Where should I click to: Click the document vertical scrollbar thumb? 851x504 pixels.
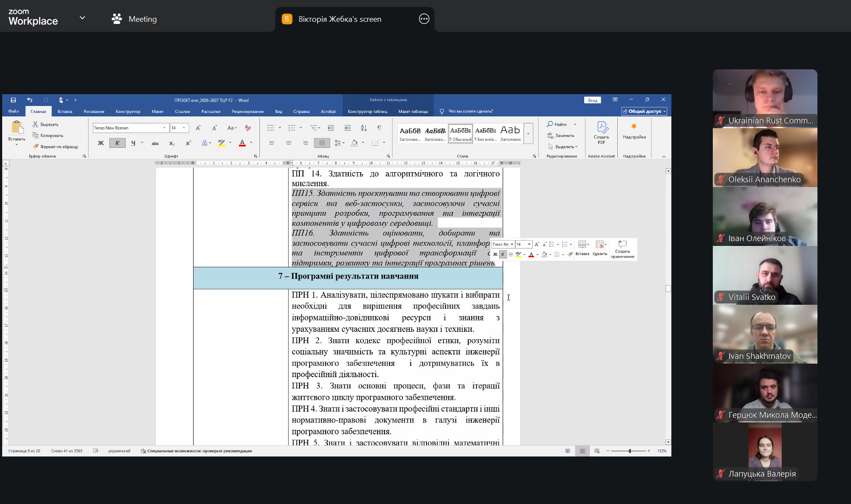click(x=668, y=289)
